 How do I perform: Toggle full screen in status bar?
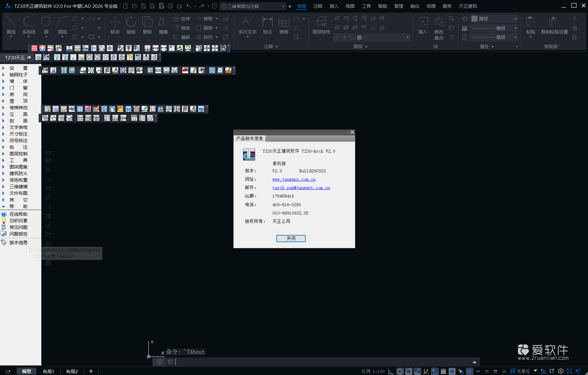click(569, 371)
